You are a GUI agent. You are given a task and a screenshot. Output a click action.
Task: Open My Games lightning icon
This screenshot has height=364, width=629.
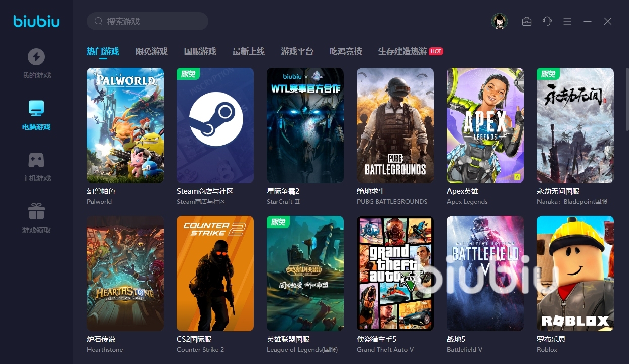pos(36,57)
